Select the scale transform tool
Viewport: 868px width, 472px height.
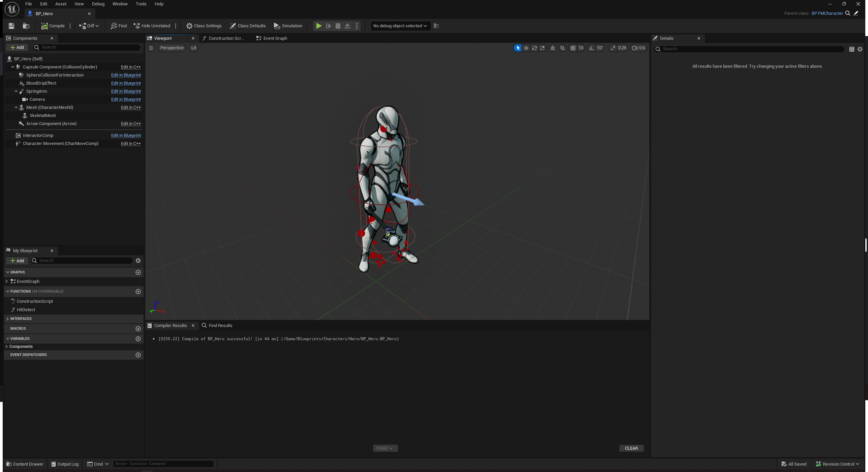tap(542, 48)
